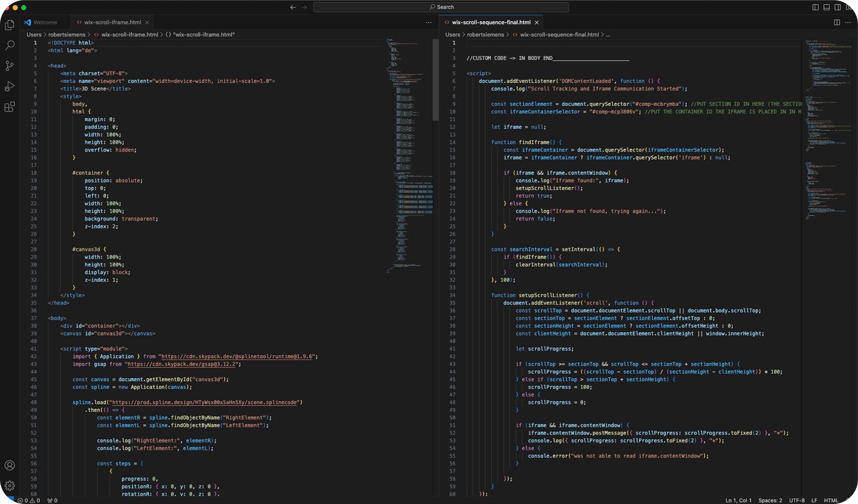This screenshot has height=504, width=858.
Task: Toggle the secondary side bar layout button
Action: 838,7
